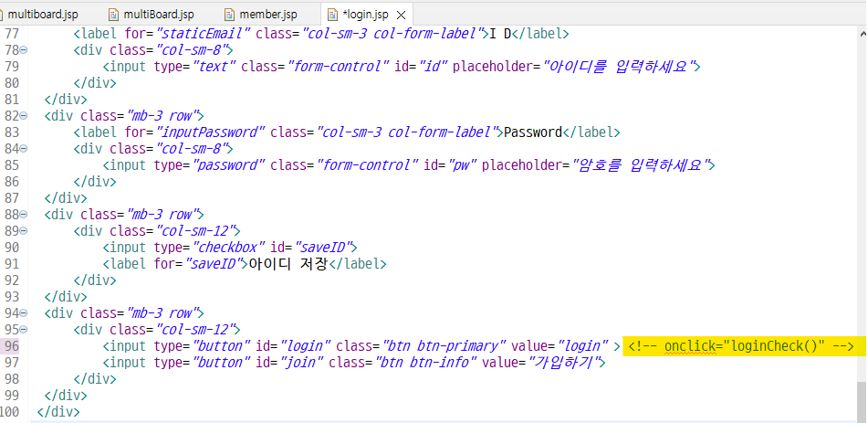Viewport: 868px width, 423px height.
Task: Click the value="login" attribute on line 96
Action: coord(558,346)
